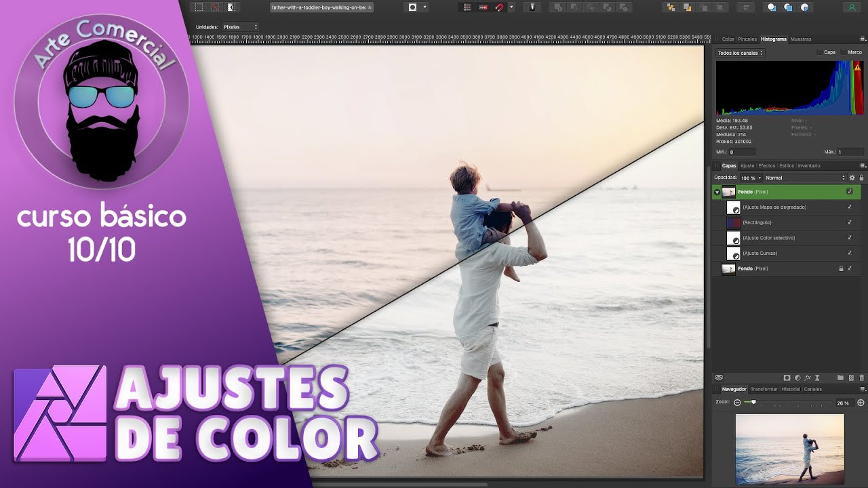
Task: Click the histogram Mín. input field
Action: [x=742, y=152]
